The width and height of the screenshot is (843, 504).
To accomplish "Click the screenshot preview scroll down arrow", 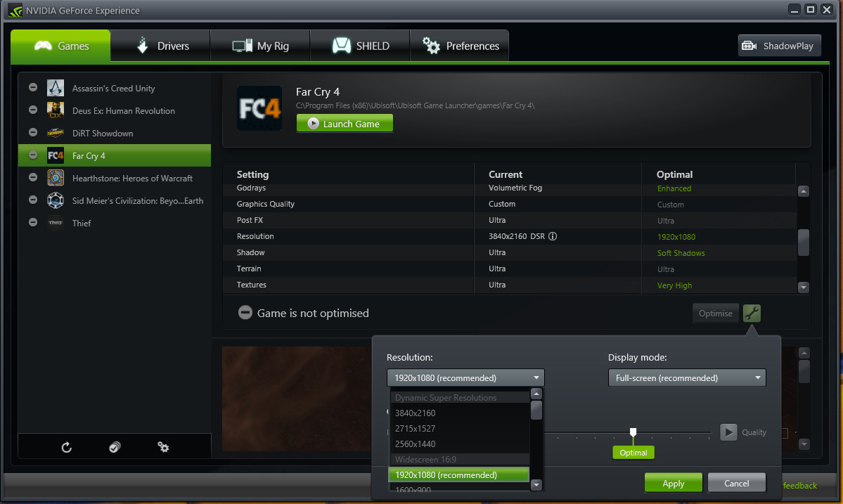I will point(804,444).
